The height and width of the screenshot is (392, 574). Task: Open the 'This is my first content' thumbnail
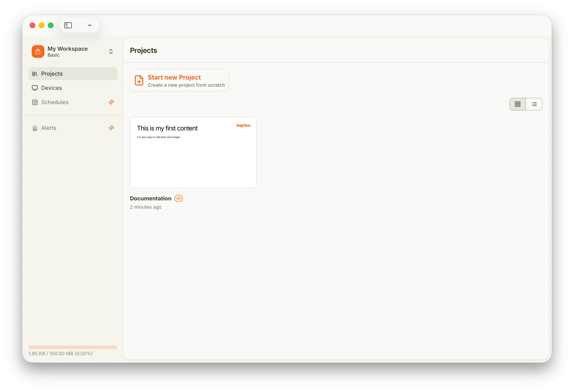coord(193,152)
